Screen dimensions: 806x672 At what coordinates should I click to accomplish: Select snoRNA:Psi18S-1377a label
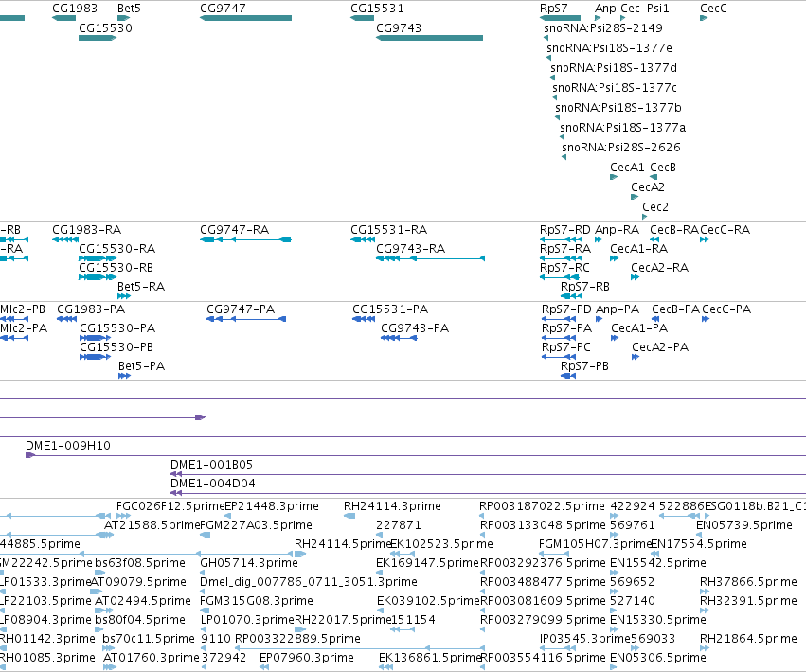[x=622, y=128]
